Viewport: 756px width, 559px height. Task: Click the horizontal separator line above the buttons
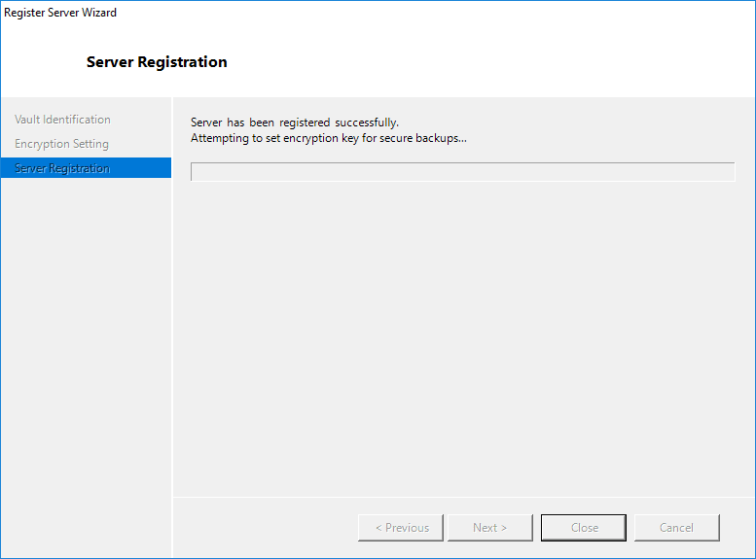click(x=462, y=496)
